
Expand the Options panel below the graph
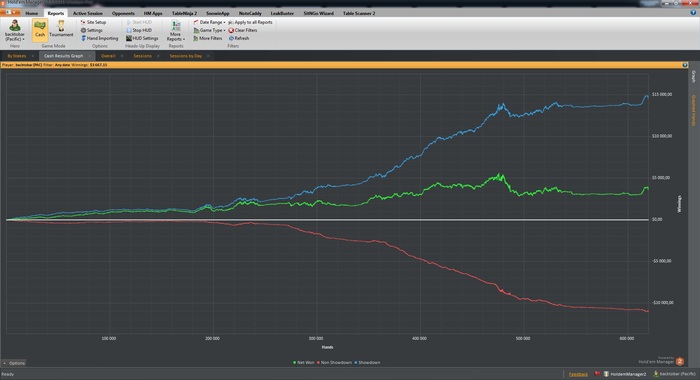point(14,363)
